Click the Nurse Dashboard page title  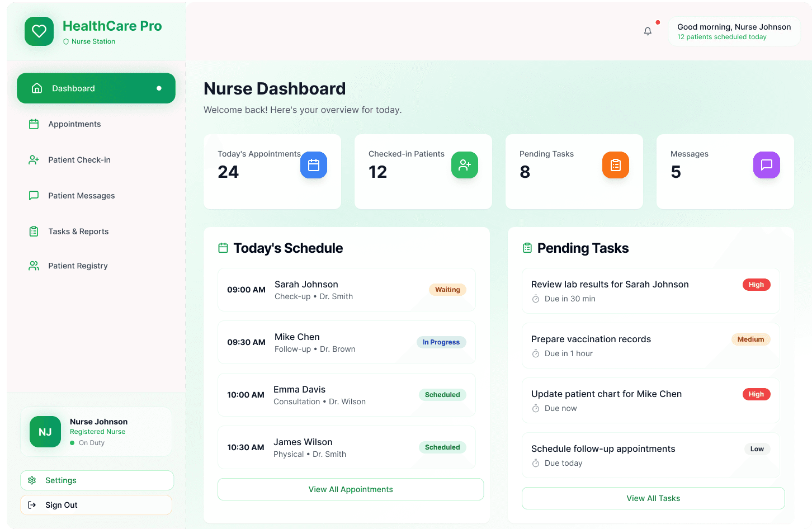pyautogui.click(x=275, y=88)
